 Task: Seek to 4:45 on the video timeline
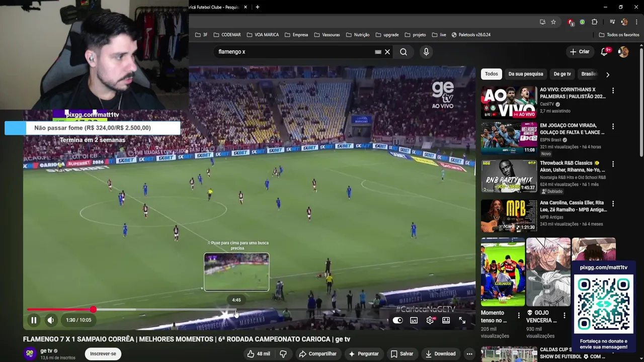point(236,310)
